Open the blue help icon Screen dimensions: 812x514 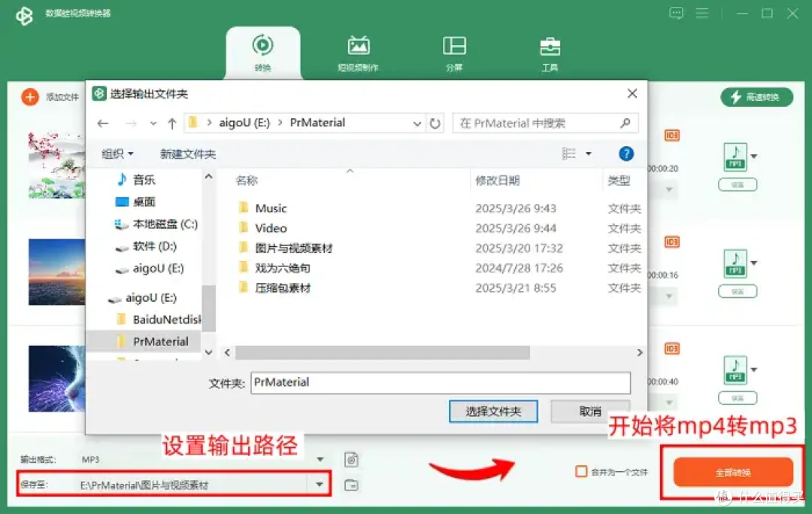626,154
